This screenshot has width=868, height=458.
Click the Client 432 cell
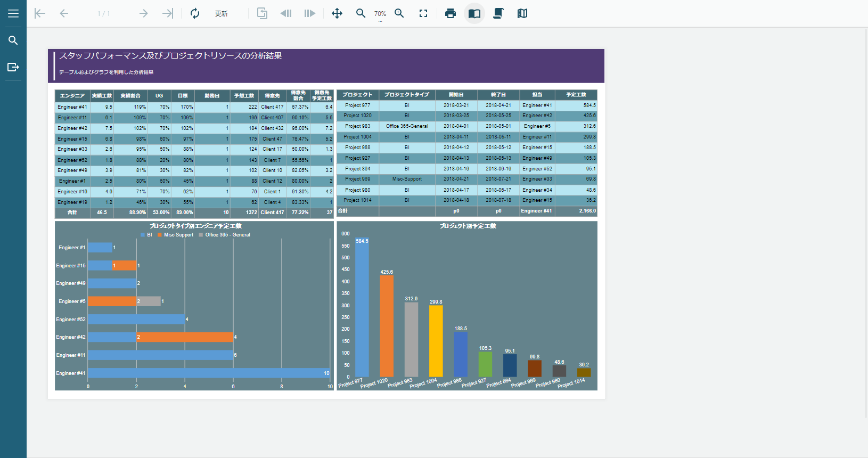pyautogui.click(x=272, y=128)
